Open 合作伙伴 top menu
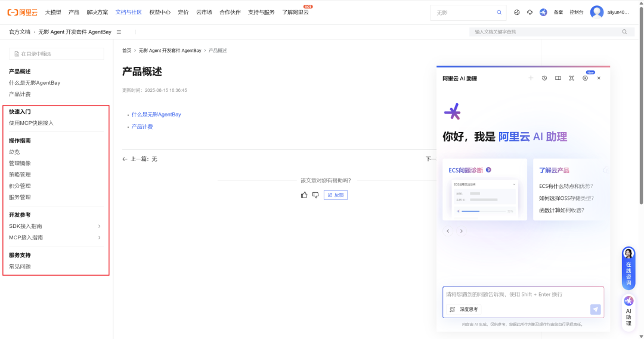 230,13
